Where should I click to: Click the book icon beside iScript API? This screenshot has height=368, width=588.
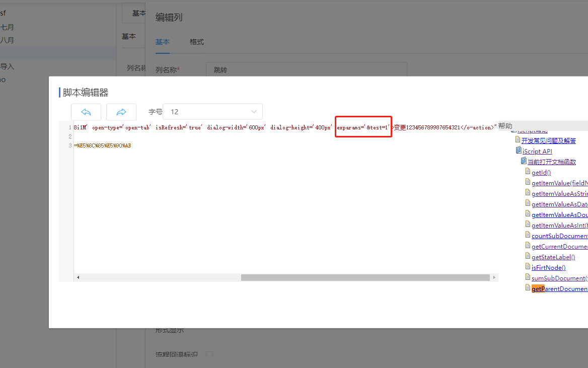(x=519, y=150)
